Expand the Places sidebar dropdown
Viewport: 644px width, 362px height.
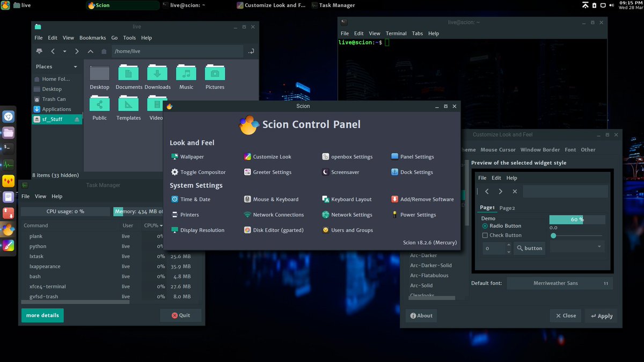(75, 67)
